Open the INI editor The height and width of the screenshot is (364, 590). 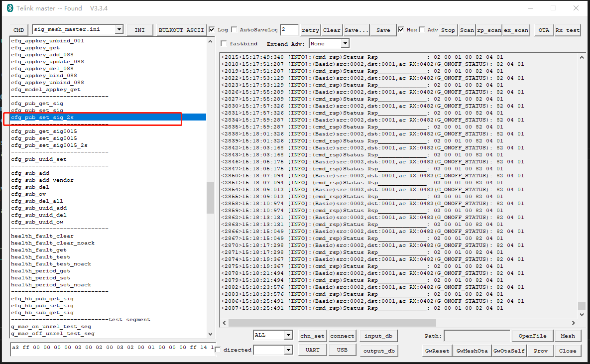(x=139, y=30)
